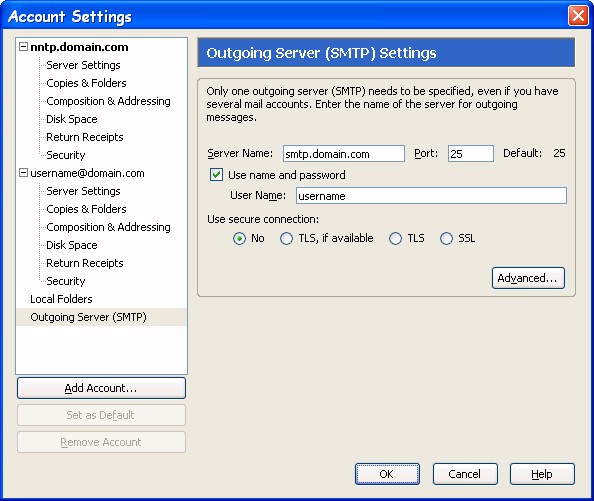
Task: Close the Account Settings window
Action: [578, 16]
